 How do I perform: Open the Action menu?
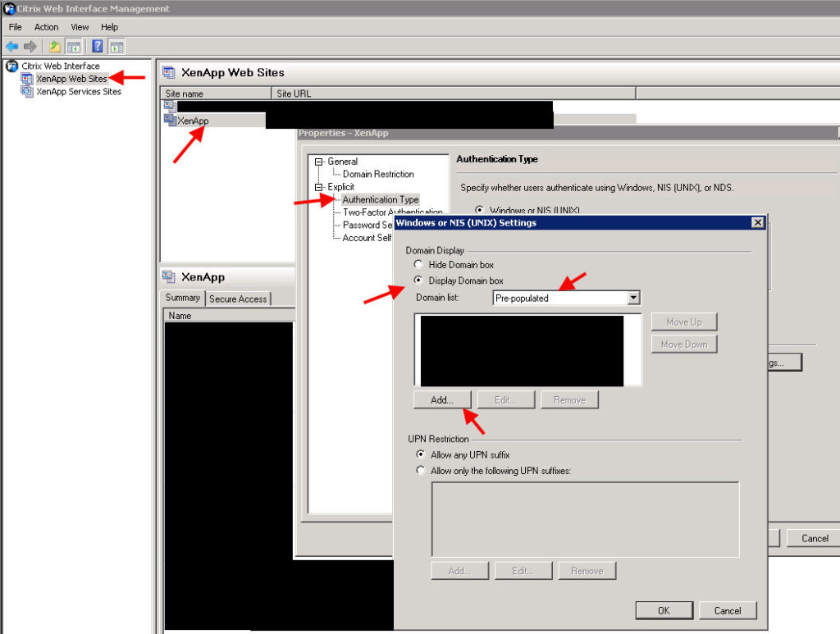coord(46,27)
